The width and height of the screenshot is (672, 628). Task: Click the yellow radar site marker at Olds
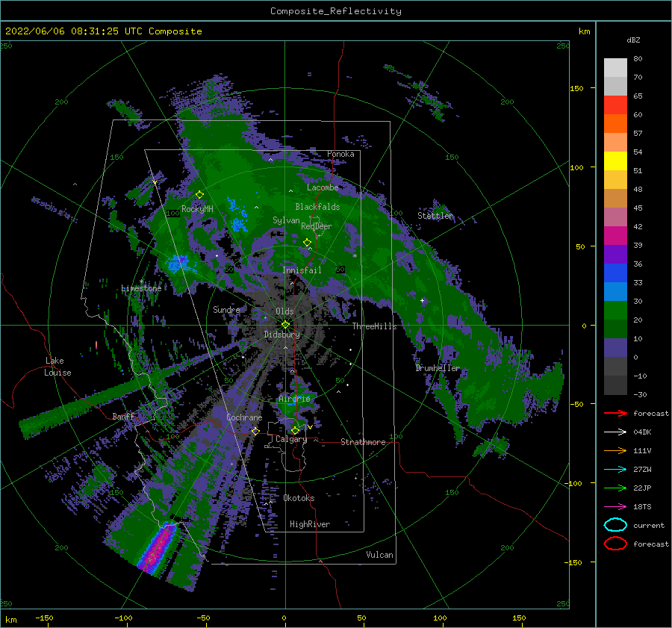(285, 325)
